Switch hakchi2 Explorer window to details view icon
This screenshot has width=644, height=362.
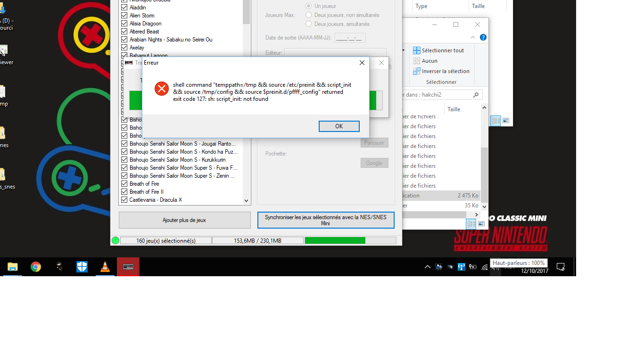pos(471,224)
